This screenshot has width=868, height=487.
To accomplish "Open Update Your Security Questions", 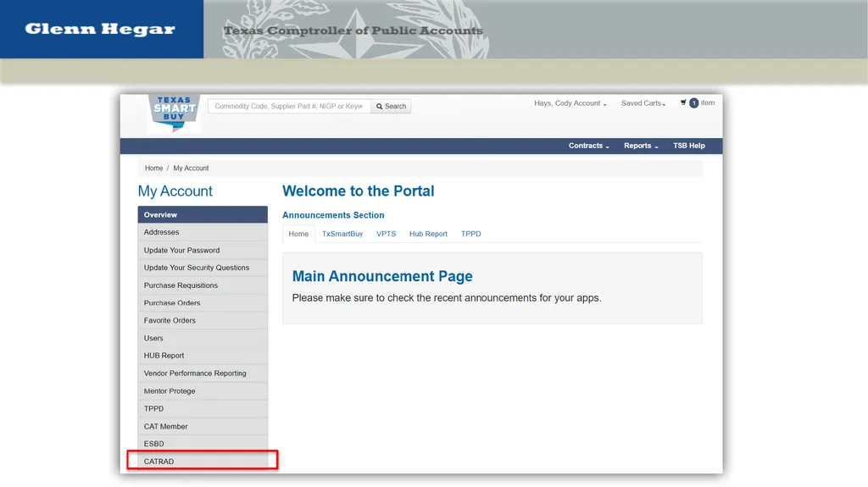I will (x=203, y=268).
